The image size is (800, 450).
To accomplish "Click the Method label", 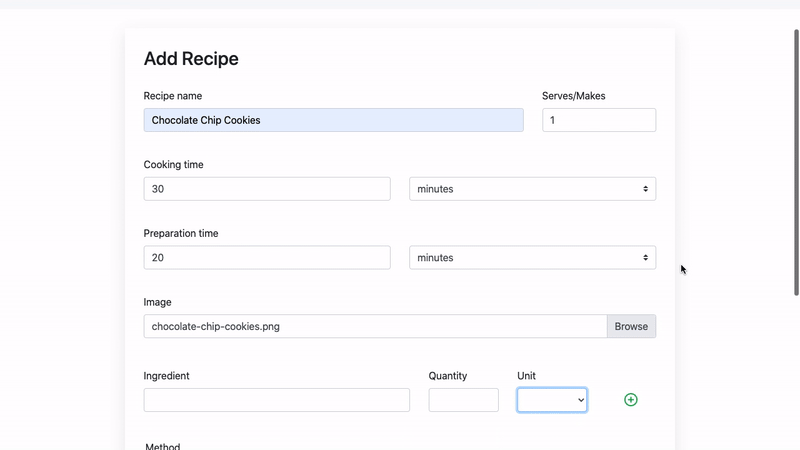I will pyautogui.click(x=163, y=446).
